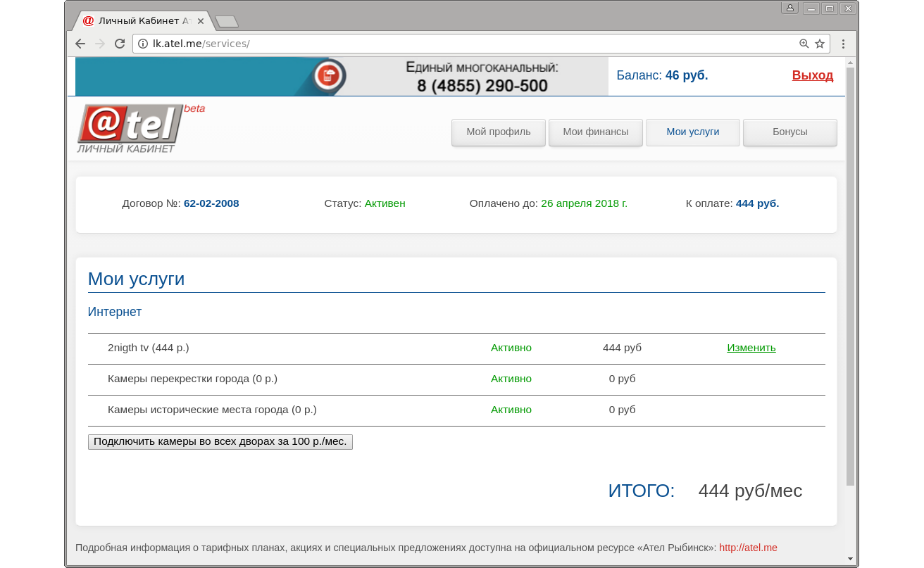Click the site info icon in address bar
This screenshot has height=568, width=924.
pos(143,44)
